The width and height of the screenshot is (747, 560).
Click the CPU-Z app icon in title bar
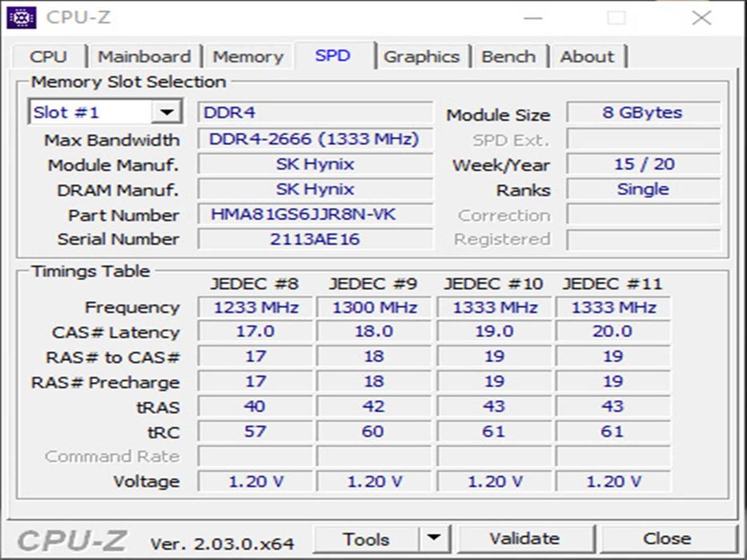tap(22, 18)
